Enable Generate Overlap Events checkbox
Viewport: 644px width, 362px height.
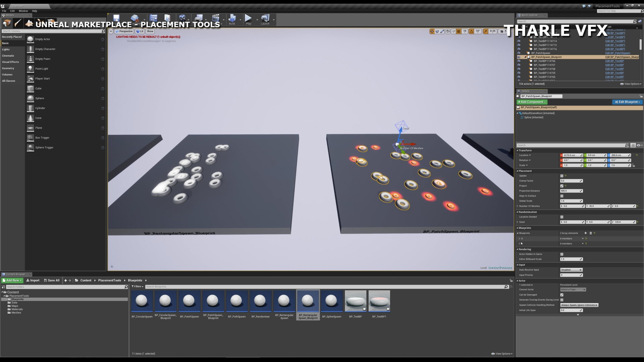coord(562,300)
